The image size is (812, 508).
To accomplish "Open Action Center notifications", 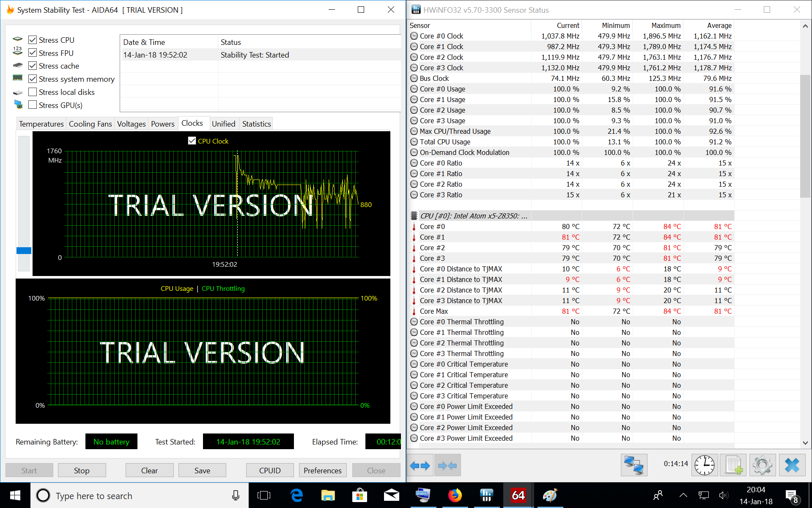I will point(792,495).
